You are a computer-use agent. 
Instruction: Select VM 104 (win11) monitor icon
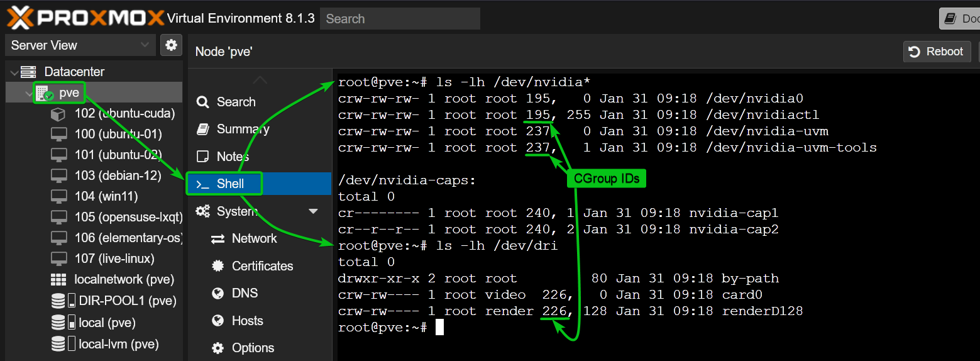point(58,197)
